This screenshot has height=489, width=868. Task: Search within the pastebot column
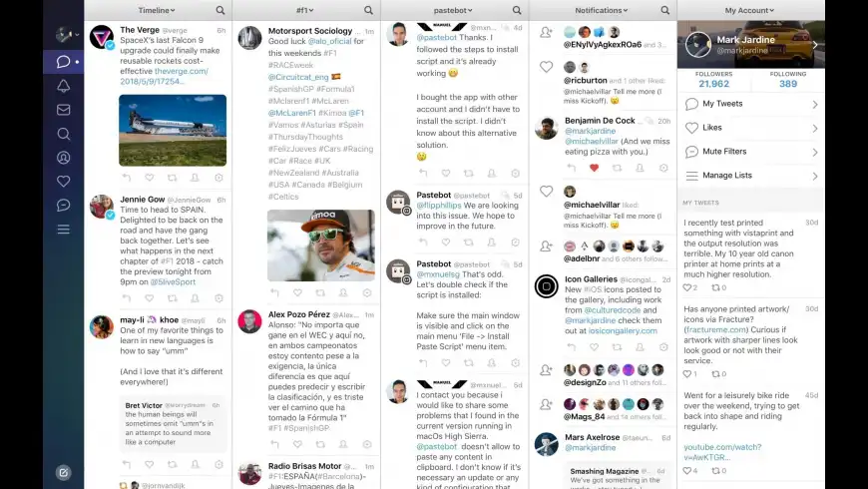517,10
